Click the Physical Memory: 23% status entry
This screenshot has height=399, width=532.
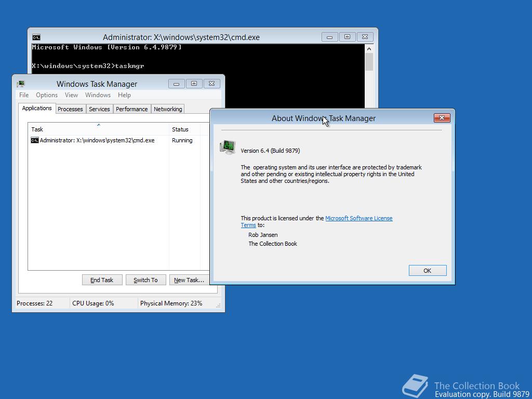pos(171,303)
